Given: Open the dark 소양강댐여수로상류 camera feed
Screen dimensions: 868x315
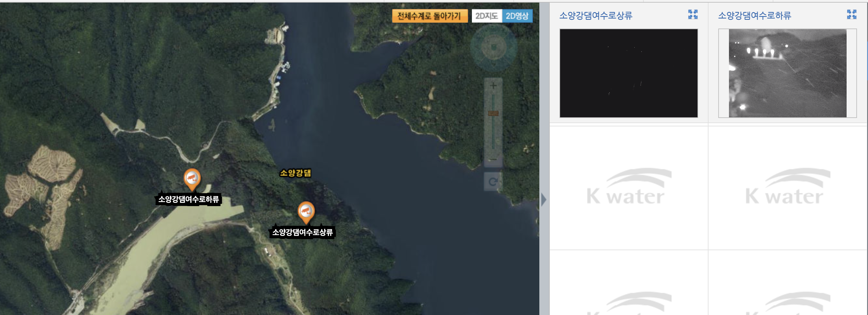Looking at the screenshot, I should (628, 73).
